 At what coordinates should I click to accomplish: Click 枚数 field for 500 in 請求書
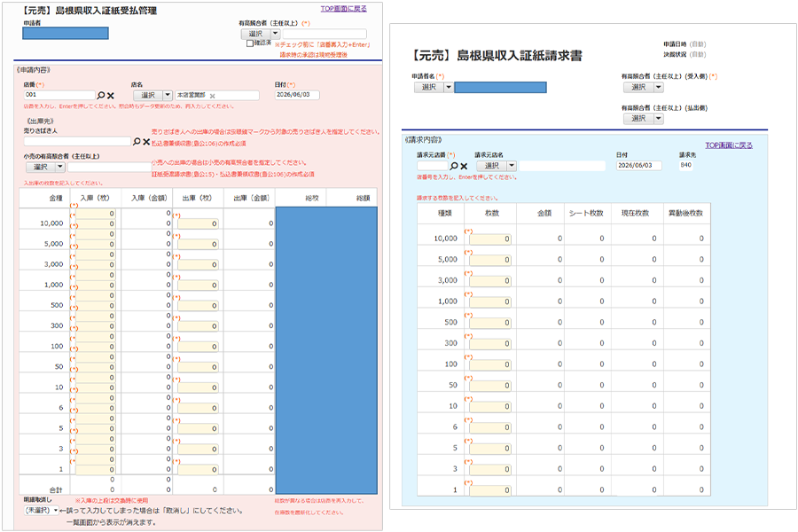[x=490, y=322]
